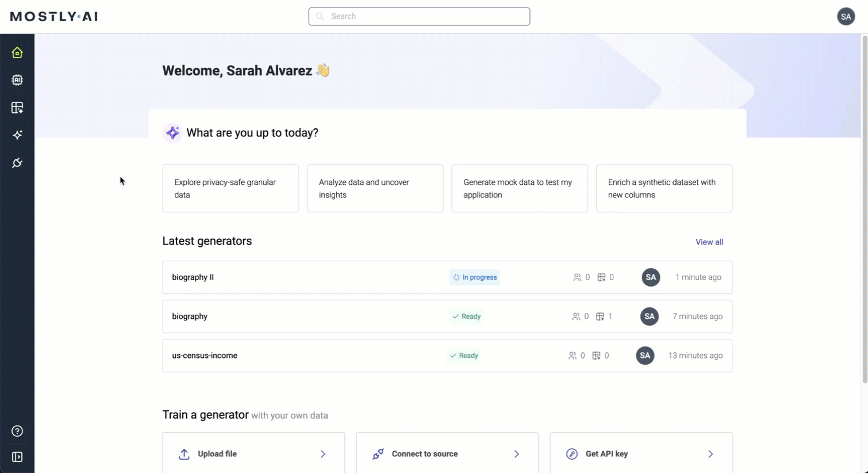Click the Upload file icon
This screenshot has height=473, width=868.
pyautogui.click(x=184, y=454)
